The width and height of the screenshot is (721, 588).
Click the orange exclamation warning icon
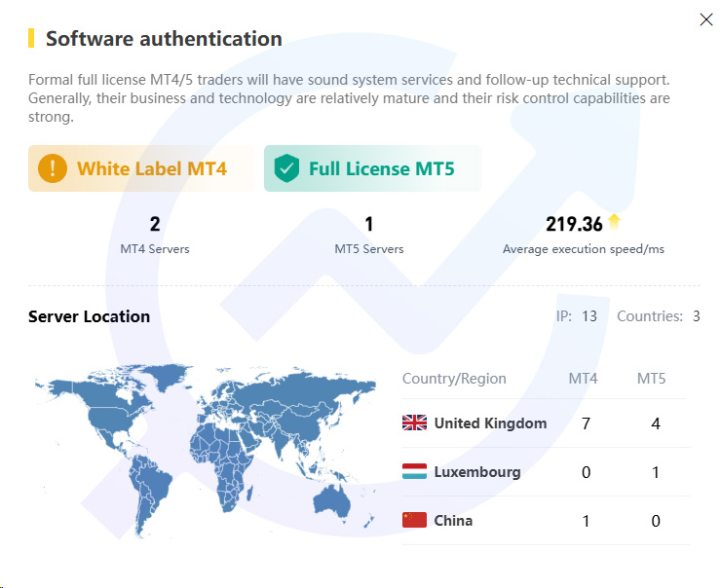[53, 168]
